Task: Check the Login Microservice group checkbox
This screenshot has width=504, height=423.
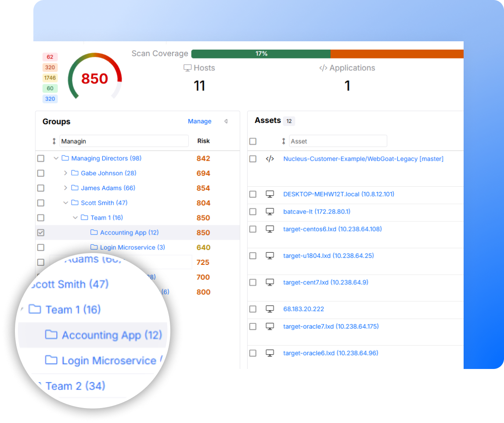Action: point(41,247)
